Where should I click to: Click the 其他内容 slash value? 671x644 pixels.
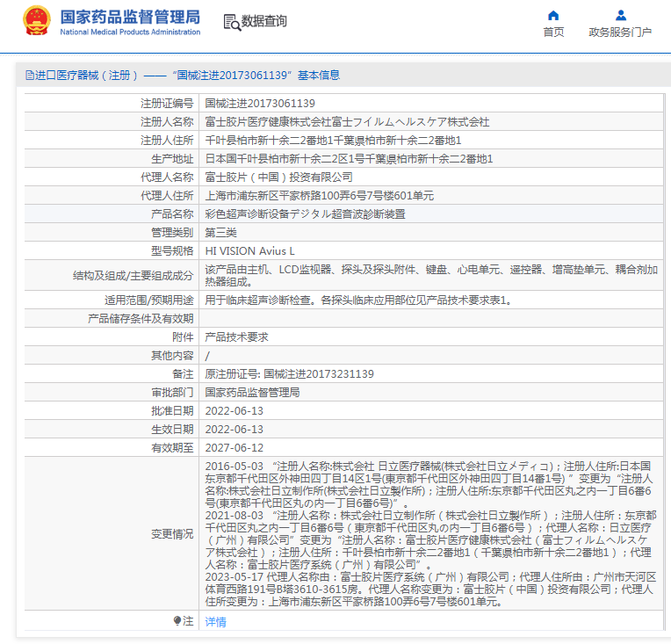207,356
